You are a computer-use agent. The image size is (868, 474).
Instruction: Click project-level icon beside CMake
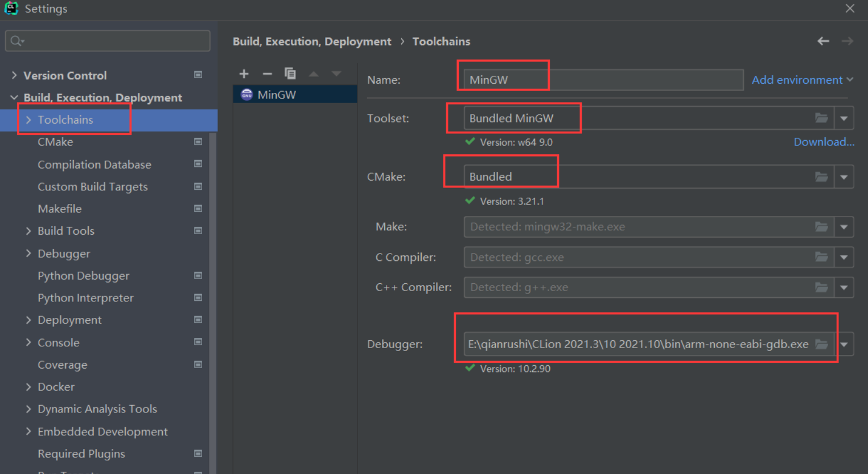198,141
